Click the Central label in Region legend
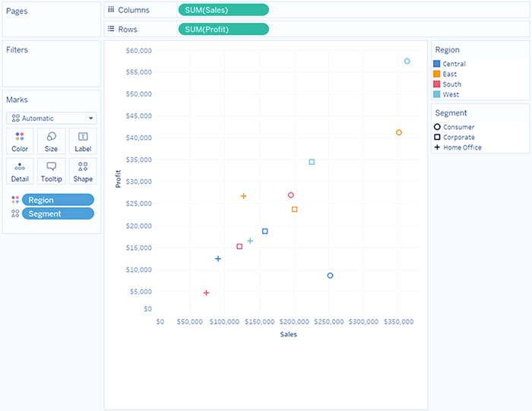532x411 pixels. pyautogui.click(x=454, y=64)
